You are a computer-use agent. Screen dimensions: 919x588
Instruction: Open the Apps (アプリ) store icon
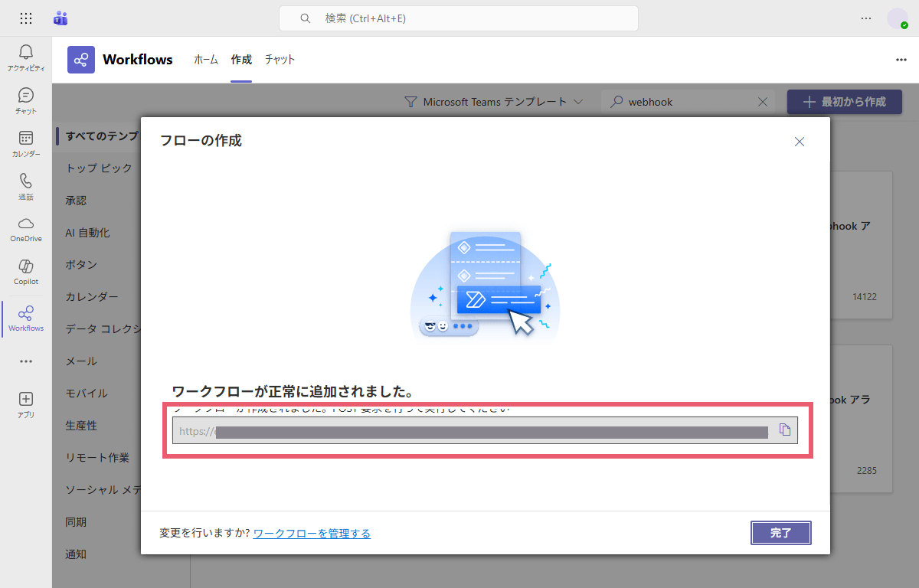pyautogui.click(x=26, y=403)
